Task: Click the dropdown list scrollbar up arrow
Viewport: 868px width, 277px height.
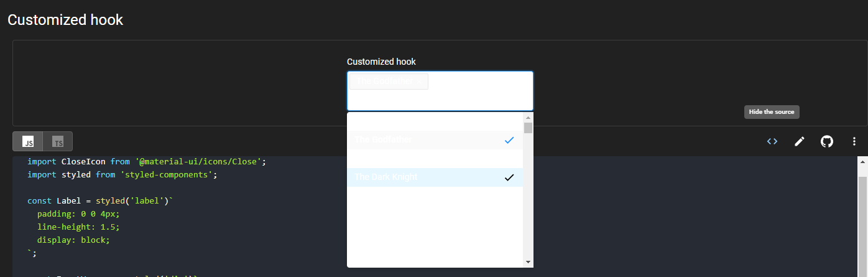Action: click(528, 117)
